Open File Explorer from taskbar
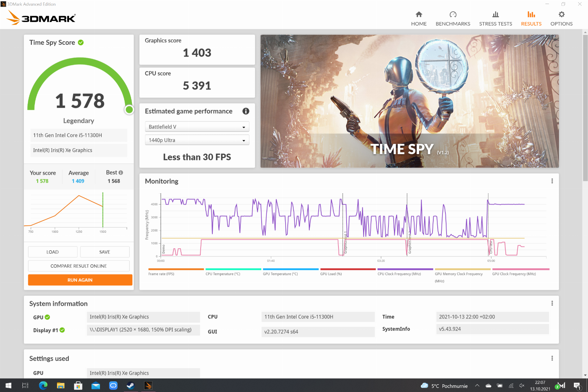Viewport: 588px width, 392px height. click(x=61, y=385)
